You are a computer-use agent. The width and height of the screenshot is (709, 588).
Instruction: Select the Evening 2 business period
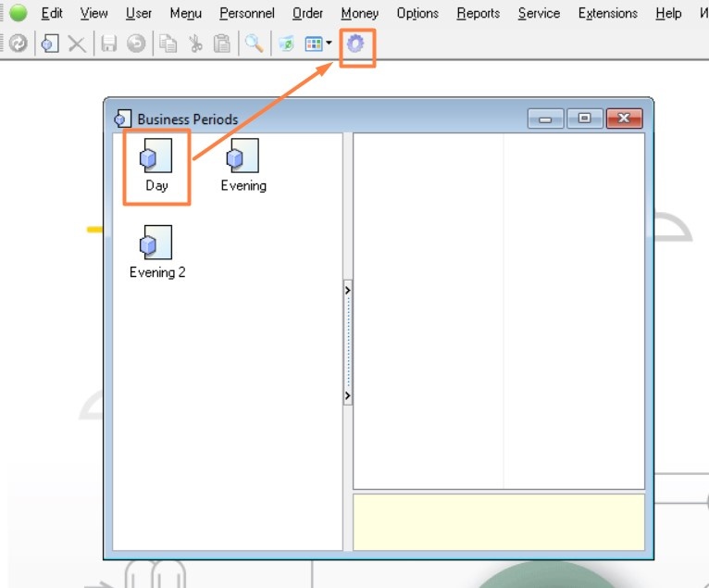tap(156, 252)
